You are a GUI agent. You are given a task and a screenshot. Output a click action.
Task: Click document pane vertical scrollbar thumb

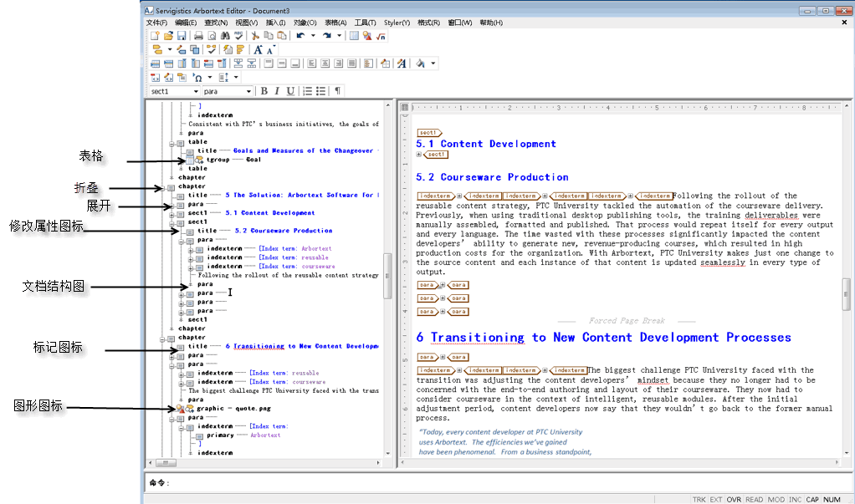pyautogui.click(x=847, y=293)
